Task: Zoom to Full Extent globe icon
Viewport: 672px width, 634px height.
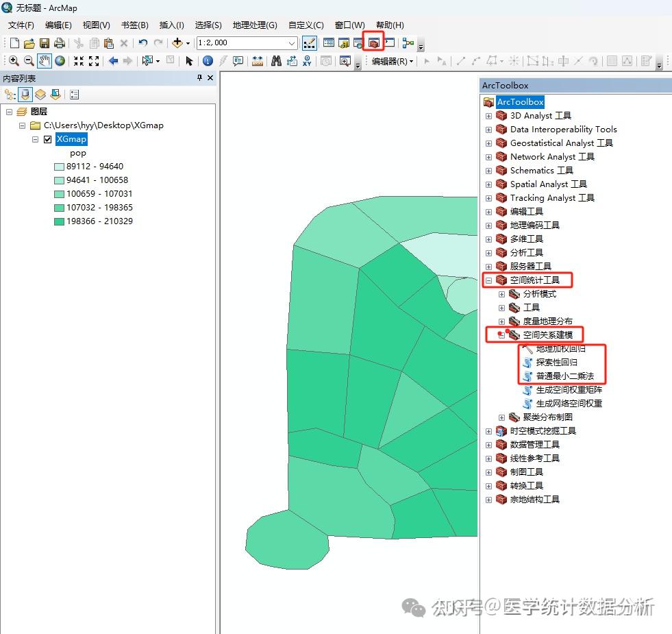Action: coord(60,60)
